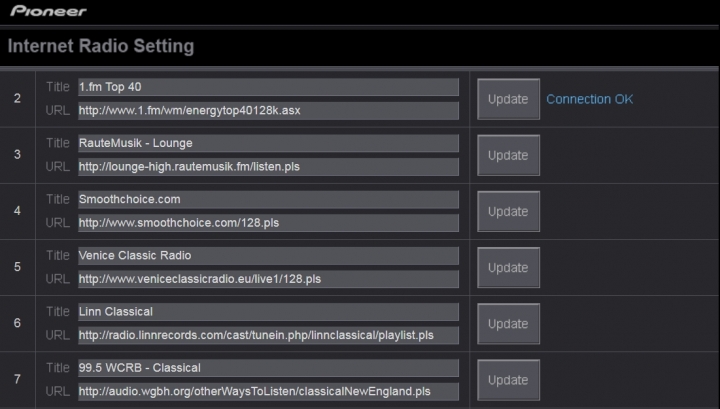720x409 pixels.
Task: Edit the URL field for lounge-high.rautemusik.fm
Action: click(268, 167)
